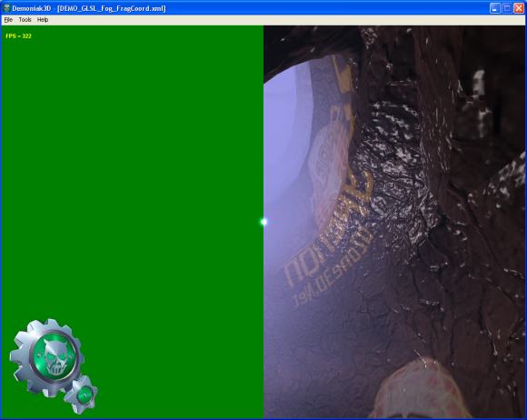This screenshot has width=527, height=420.
Task: Close the Demoniak3D window
Action: [519, 8]
